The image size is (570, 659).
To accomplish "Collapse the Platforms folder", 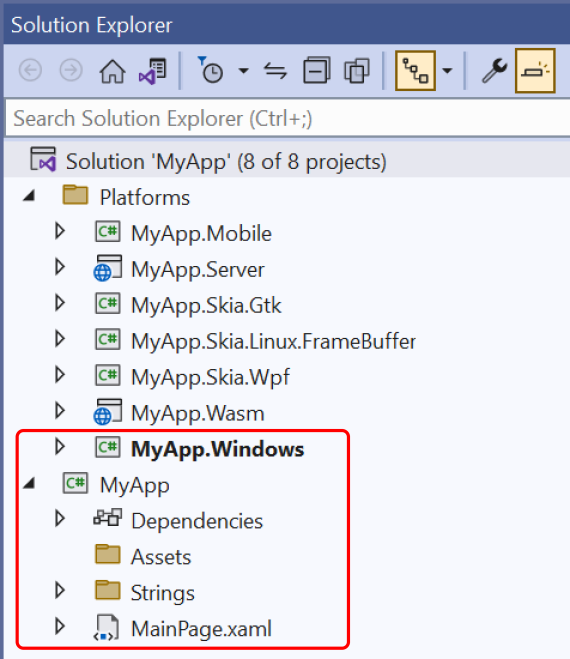I will coord(29,196).
